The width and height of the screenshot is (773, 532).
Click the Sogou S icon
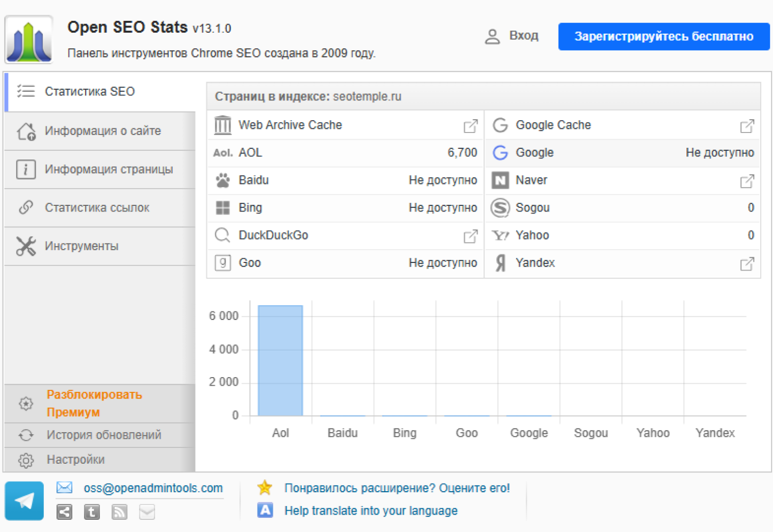click(x=500, y=207)
